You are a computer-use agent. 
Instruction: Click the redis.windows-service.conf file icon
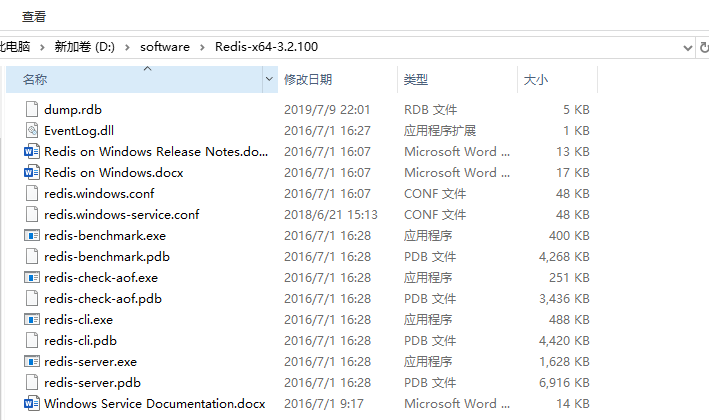[32, 215]
